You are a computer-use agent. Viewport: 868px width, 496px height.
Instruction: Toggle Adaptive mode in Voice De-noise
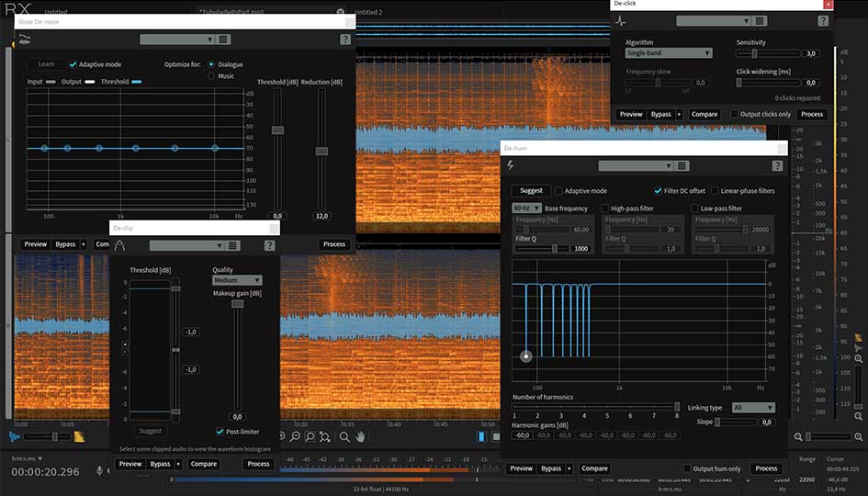(73, 64)
